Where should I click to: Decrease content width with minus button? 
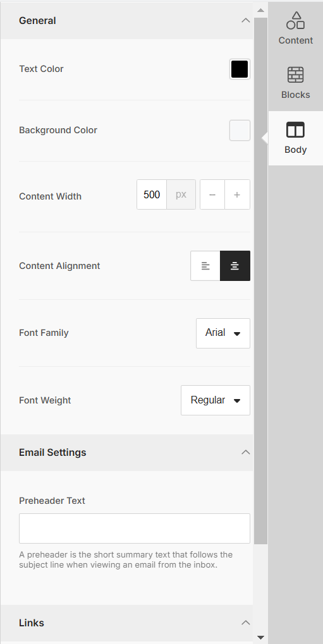point(212,194)
